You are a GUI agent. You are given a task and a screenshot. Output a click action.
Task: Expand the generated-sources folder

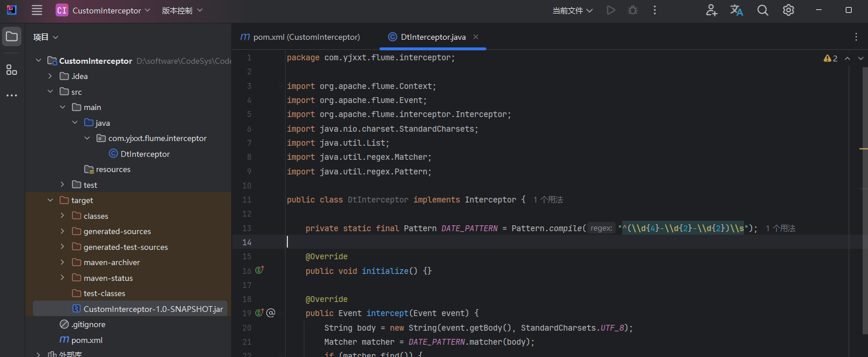[63, 231]
